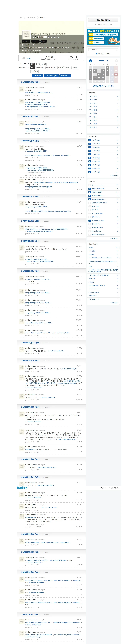
Task: Click list icon beside 2024年09月 archive
Action: tap(90, 147)
